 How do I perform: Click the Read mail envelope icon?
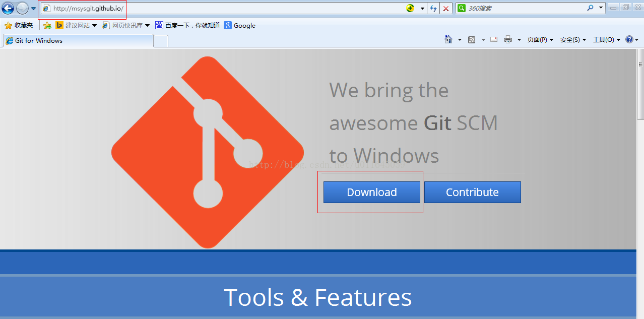click(x=494, y=39)
